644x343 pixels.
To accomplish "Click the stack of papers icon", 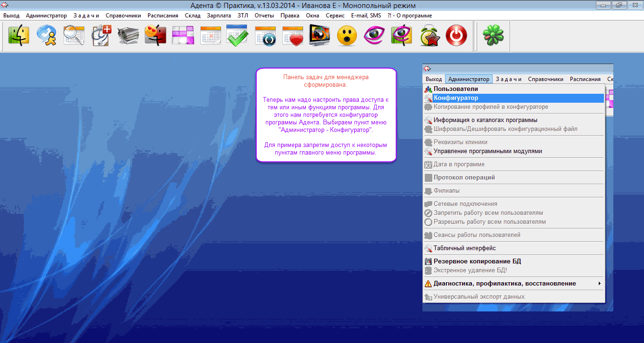I will (128, 35).
